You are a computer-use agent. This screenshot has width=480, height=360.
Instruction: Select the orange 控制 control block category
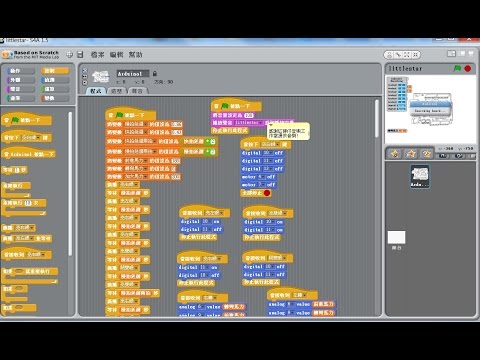point(55,71)
